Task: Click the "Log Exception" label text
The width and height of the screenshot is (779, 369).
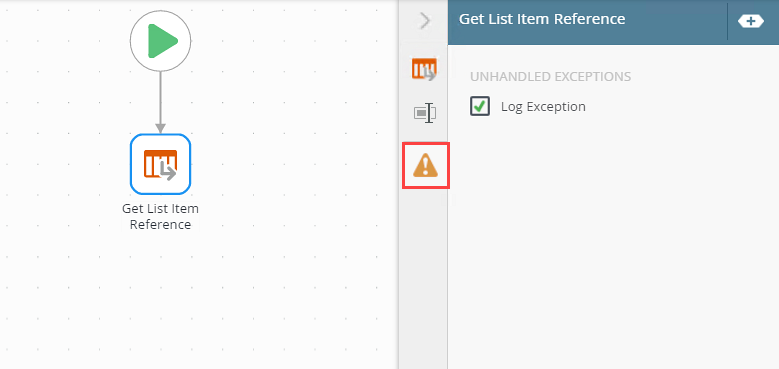Action: [x=543, y=107]
